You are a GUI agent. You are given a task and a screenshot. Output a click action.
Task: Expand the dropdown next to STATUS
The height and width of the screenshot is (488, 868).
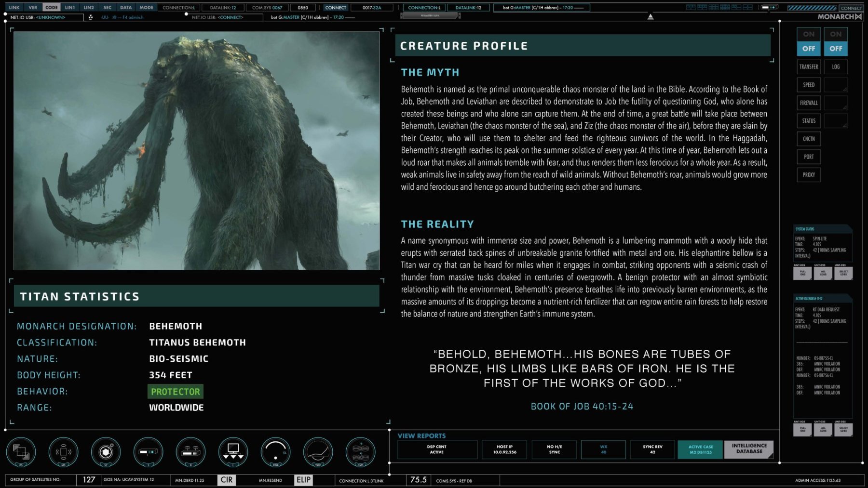[836, 121]
